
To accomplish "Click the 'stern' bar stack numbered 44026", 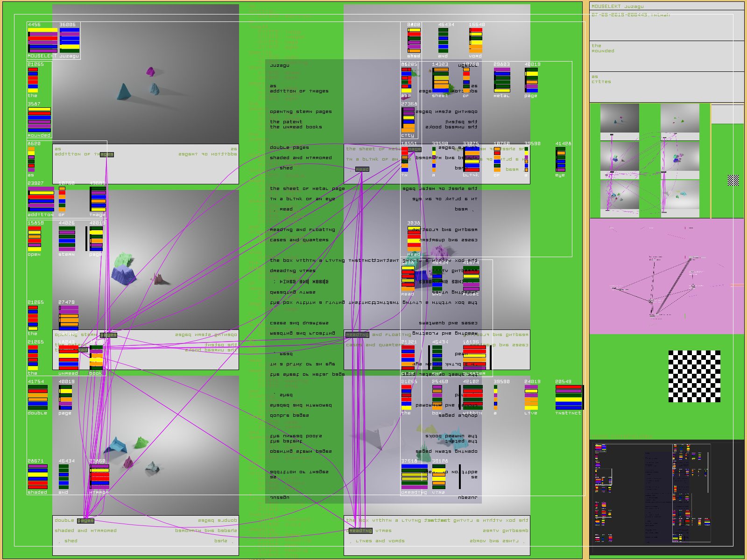I will [x=66, y=238].
